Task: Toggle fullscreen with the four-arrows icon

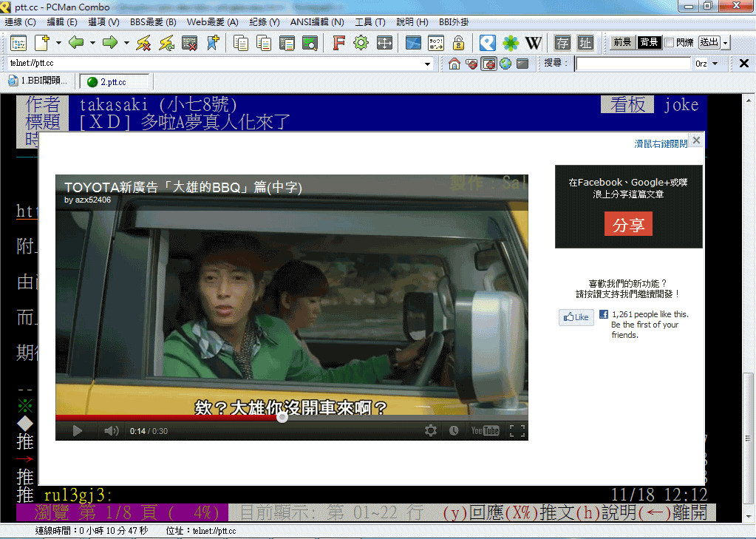Action: click(x=384, y=43)
